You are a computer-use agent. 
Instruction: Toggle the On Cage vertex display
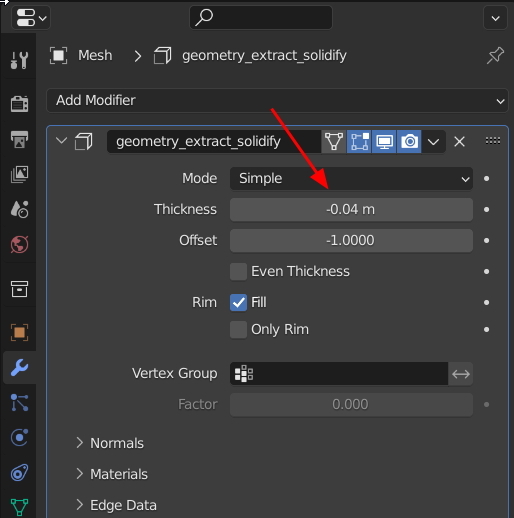pyautogui.click(x=334, y=142)
